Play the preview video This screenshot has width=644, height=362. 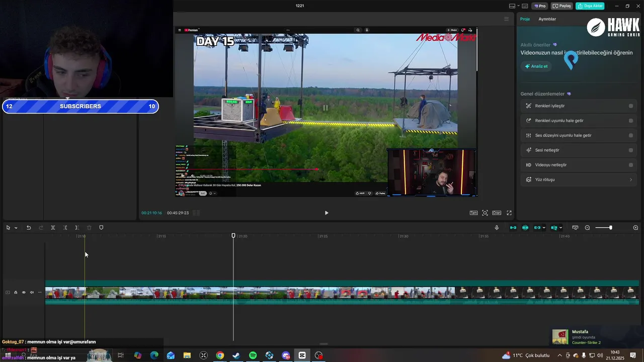(327, 213)
